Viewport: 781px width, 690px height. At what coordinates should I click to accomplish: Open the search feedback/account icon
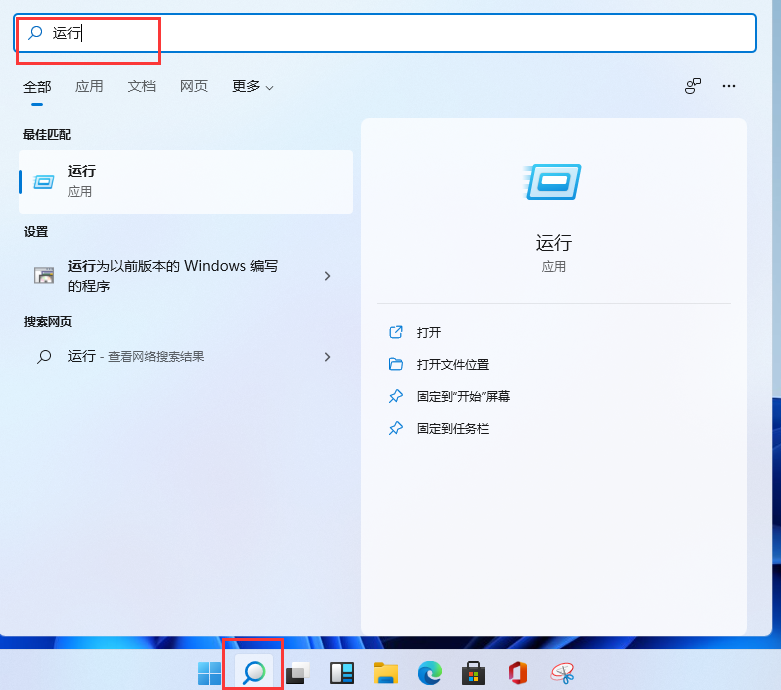pos(693,86)
